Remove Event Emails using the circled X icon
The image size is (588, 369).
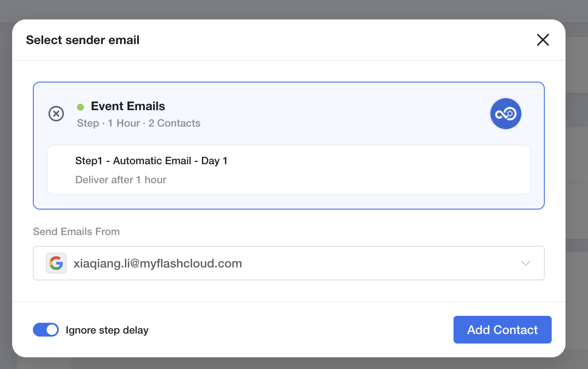coord(56,114)
